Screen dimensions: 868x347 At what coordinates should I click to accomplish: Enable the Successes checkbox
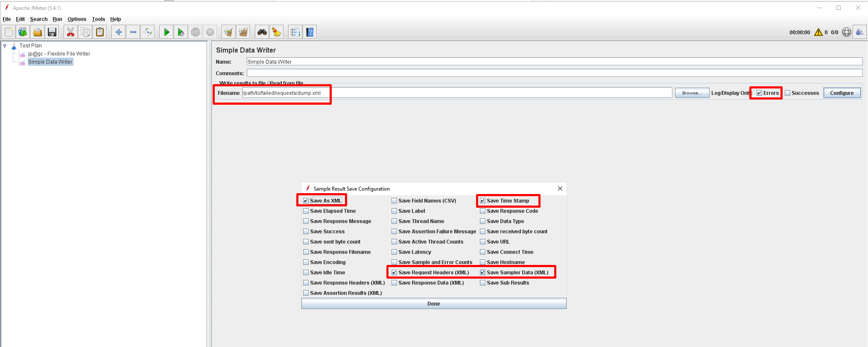click(x=788, y=93)
